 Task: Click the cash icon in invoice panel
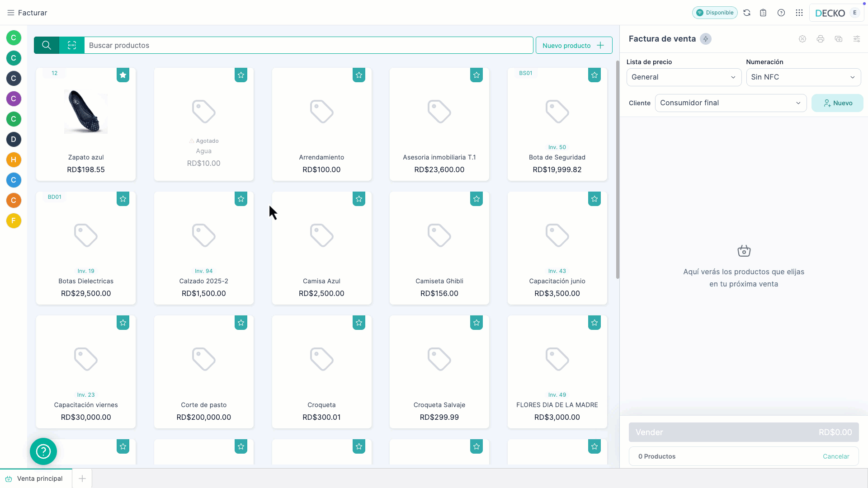839,39
